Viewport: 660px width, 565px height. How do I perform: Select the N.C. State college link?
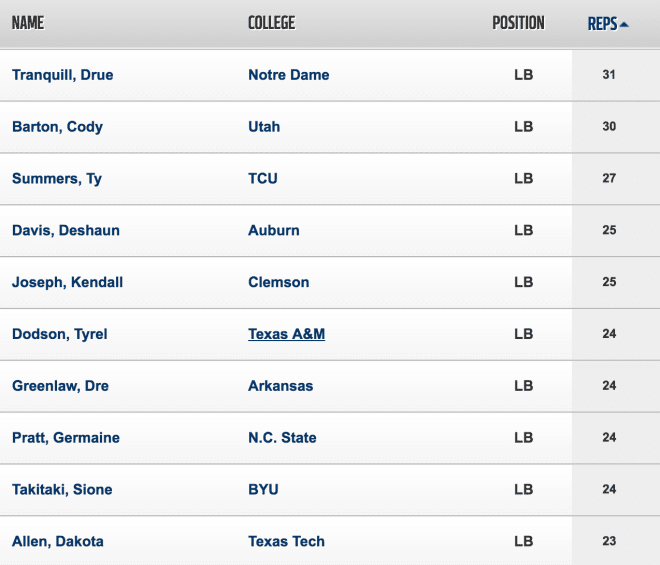tap(282, 437)
